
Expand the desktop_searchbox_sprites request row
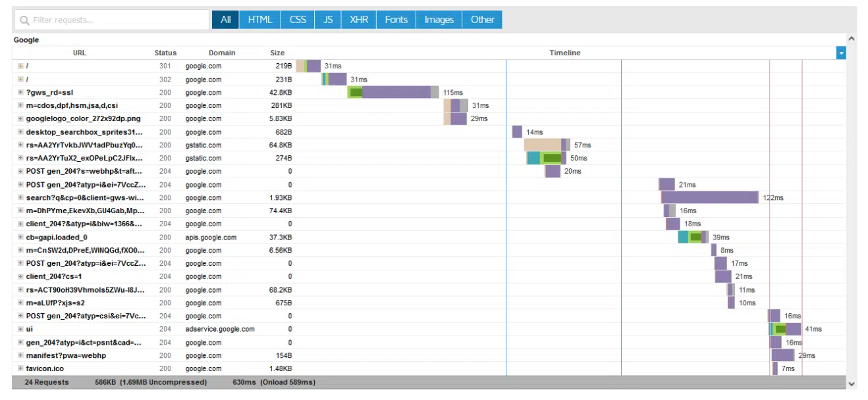(x=20, y=132)
